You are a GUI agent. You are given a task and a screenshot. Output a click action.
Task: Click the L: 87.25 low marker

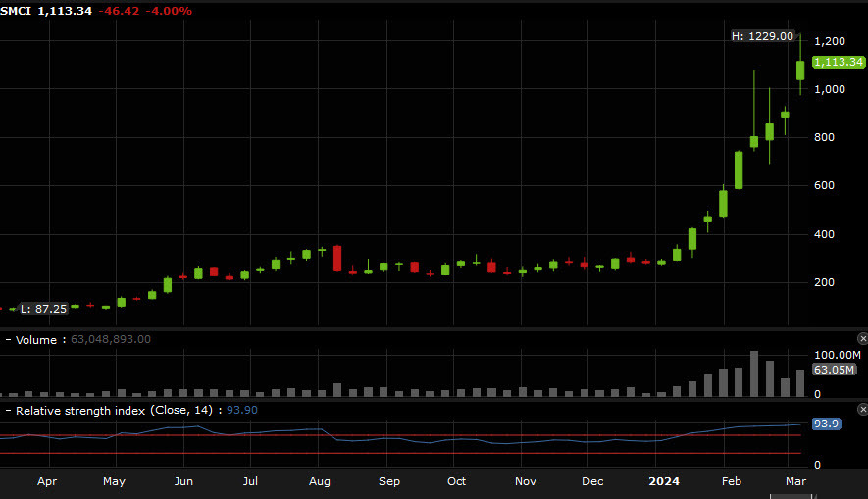click(43, 308)
